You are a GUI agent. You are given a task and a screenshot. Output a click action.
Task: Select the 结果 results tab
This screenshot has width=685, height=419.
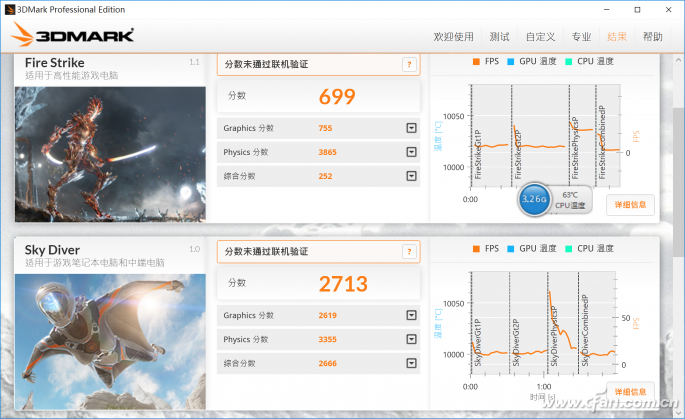[617, 37]
